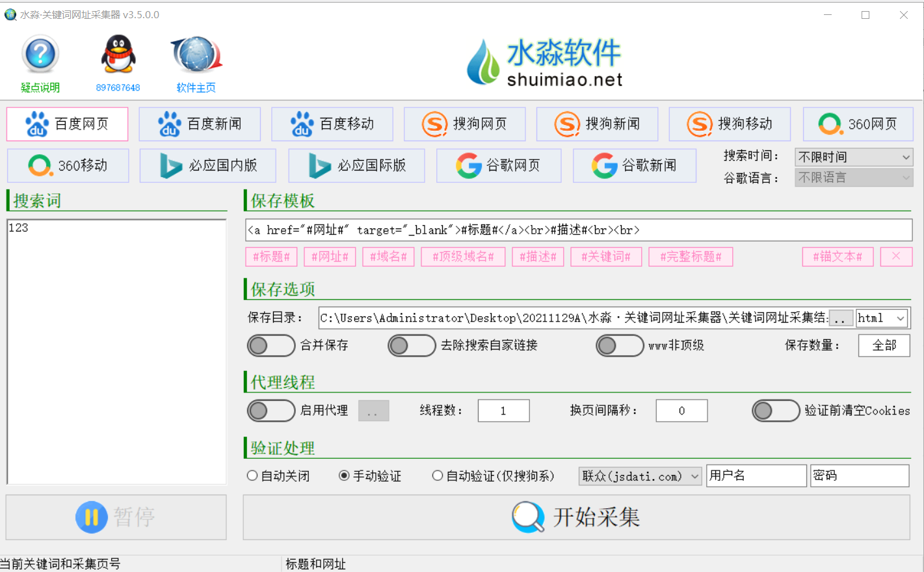Insert the #标题# template tag
The image size is (924, 572).
tap(271, 257)
